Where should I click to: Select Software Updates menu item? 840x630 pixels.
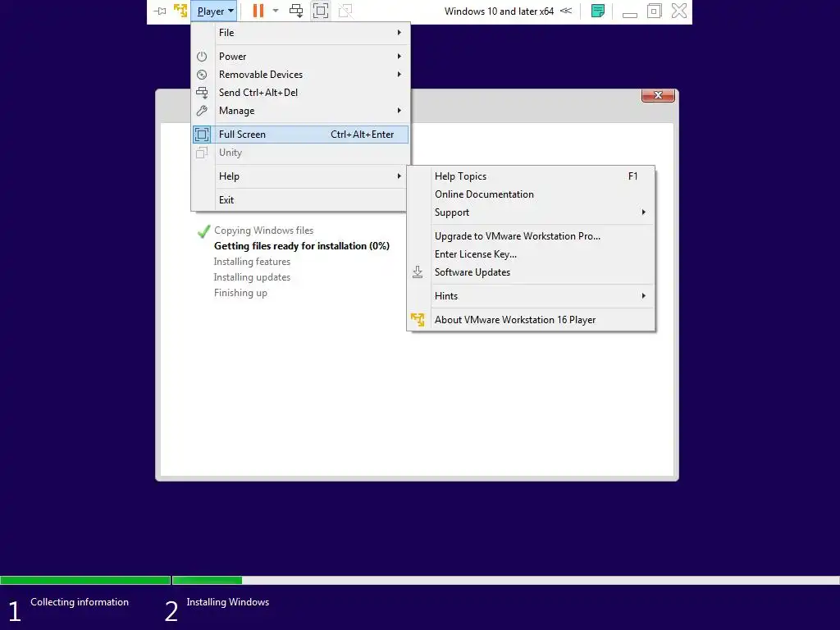pyautogui.click(x=531, y=272)
